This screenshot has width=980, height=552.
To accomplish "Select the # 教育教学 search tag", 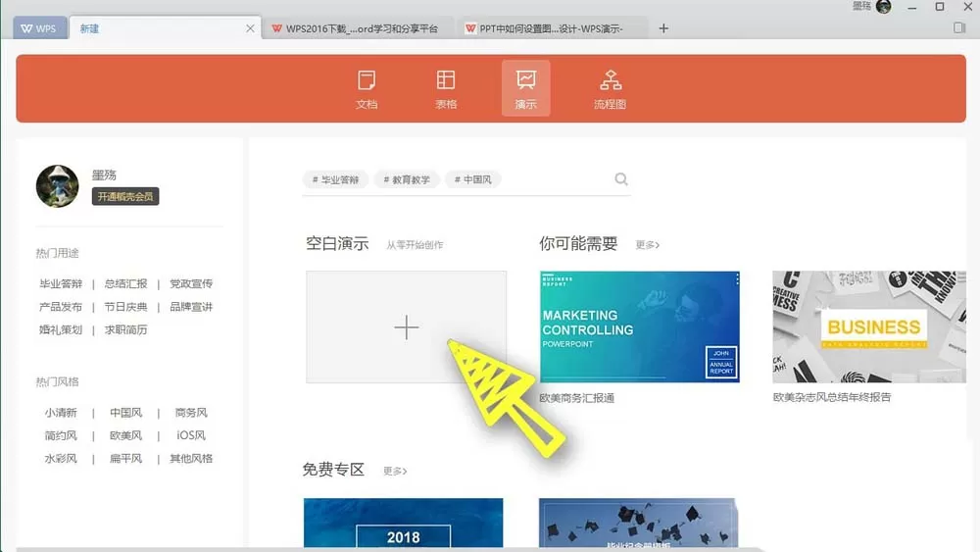I will 407,179.
